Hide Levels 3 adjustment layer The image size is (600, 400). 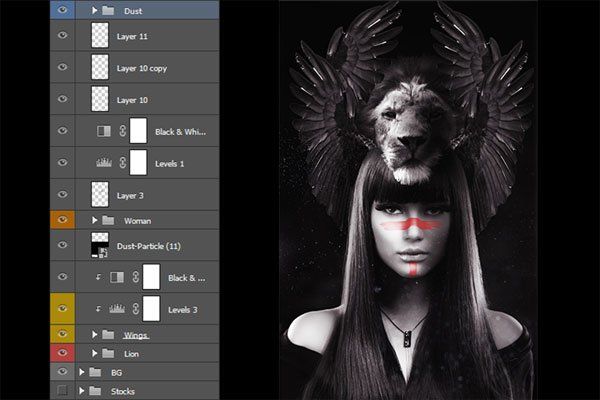click(62, 308)
